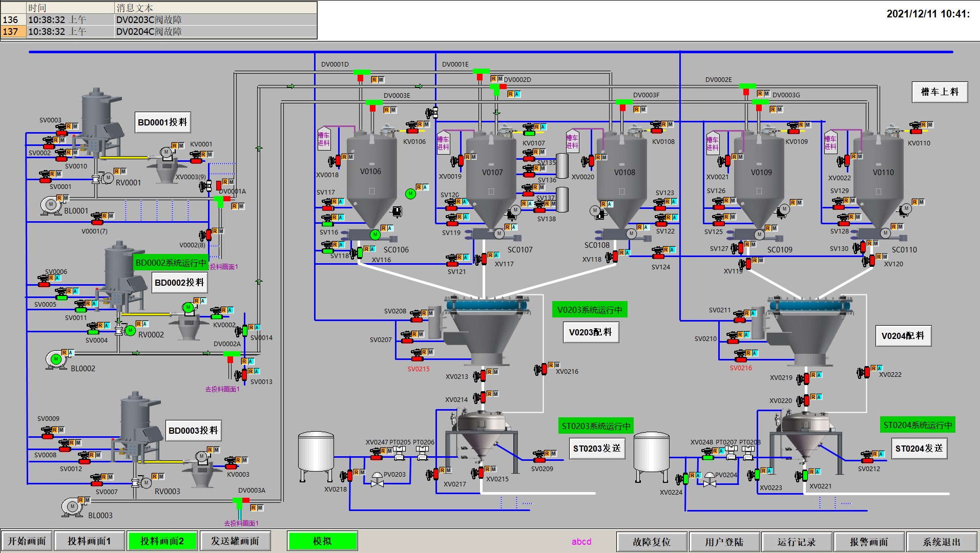Toggle the BD0002系统运行中 status indicator
The image size is (980, 553).
point(171,263)
